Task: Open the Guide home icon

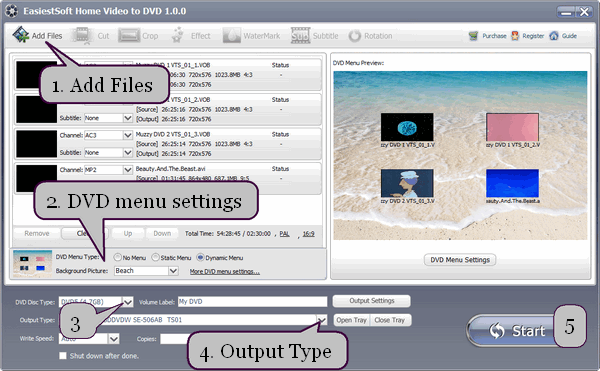Action: (554, 36)
